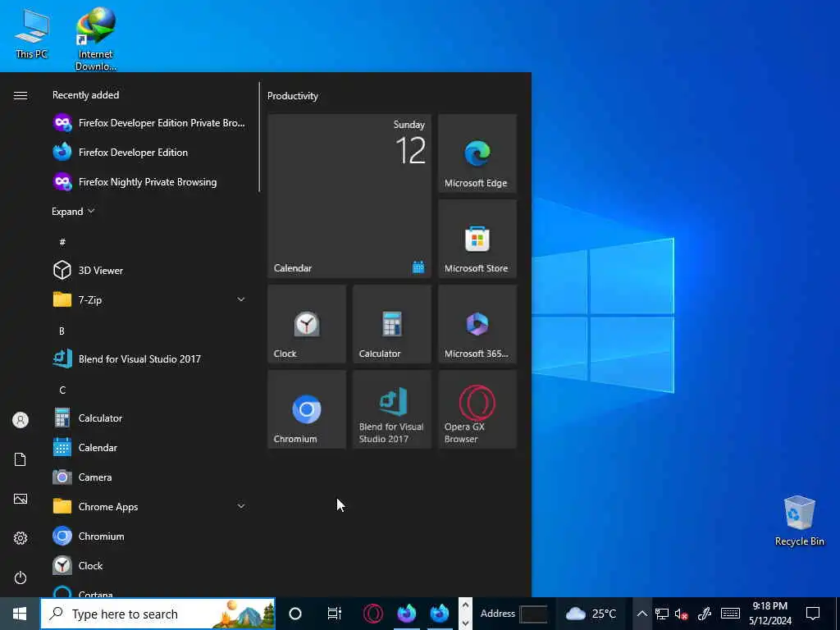Click first Firefox icon on taskbar
The width and height of the screenshot is (840, 630).
(407, 614)
